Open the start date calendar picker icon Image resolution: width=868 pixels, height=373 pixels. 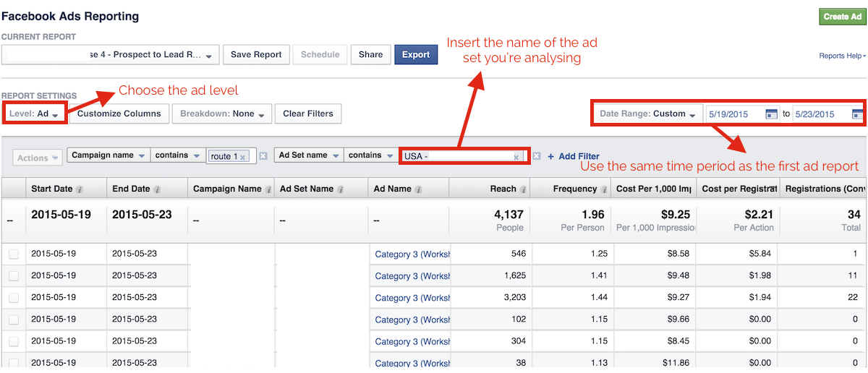(x=772, y=114)
